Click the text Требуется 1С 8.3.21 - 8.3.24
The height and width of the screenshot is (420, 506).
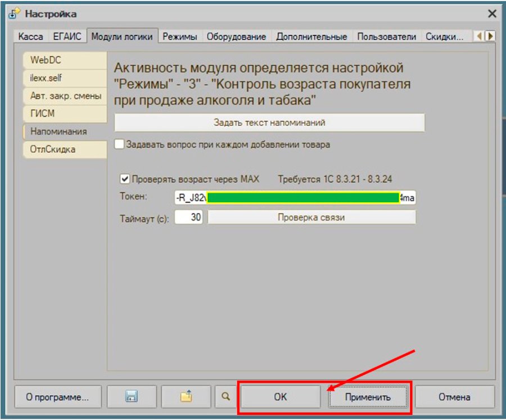pyautogui.click(x=335, y=179)
